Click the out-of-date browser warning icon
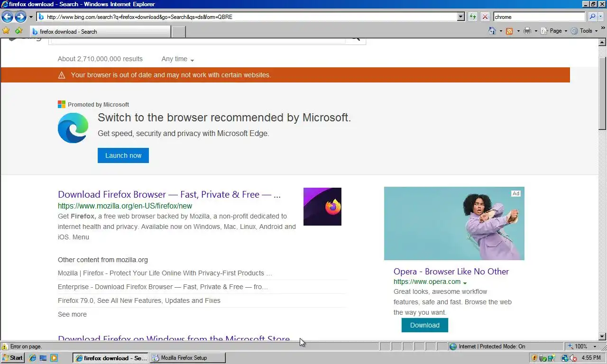607x364 pixels. pos(61,75)
